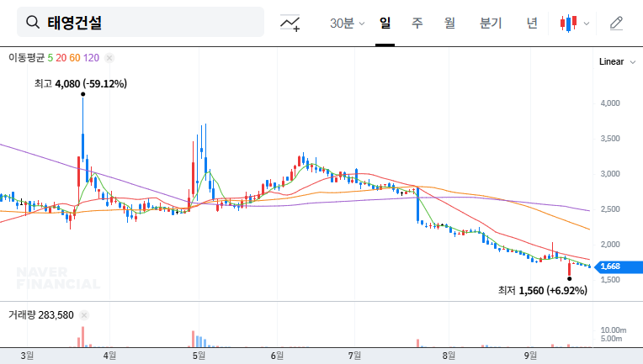Open the add comparison chart icon
643x364 pixels.
[x=290, y=23]
